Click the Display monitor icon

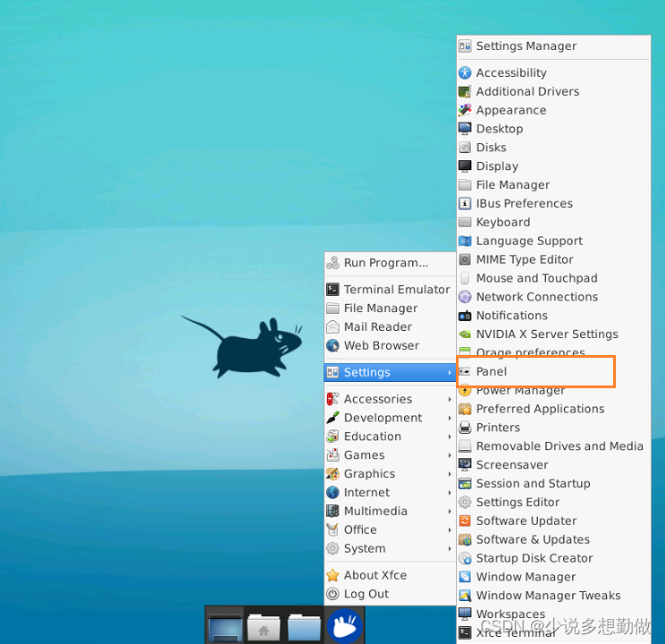click(x=465, y=166)
